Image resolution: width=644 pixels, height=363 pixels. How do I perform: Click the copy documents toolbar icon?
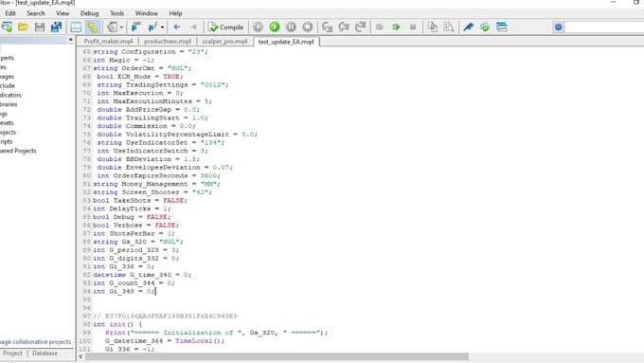click(432, 27)
